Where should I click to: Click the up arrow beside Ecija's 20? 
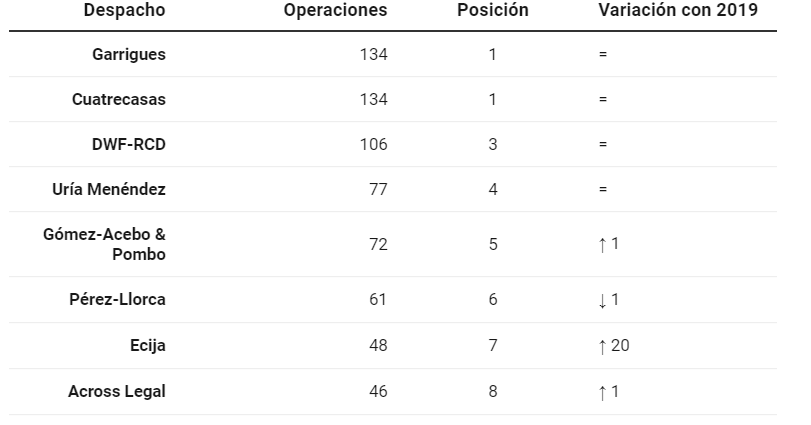coord(602,346)
